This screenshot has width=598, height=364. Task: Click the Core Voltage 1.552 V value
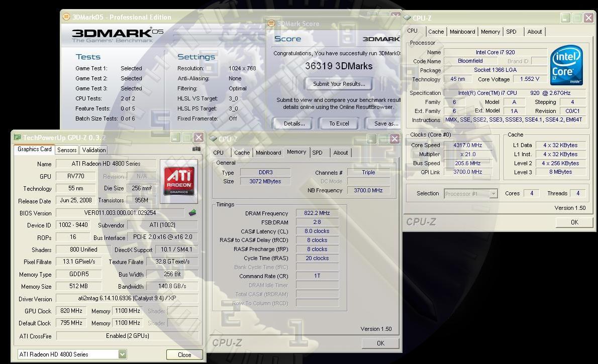click(x=529, y=79)
